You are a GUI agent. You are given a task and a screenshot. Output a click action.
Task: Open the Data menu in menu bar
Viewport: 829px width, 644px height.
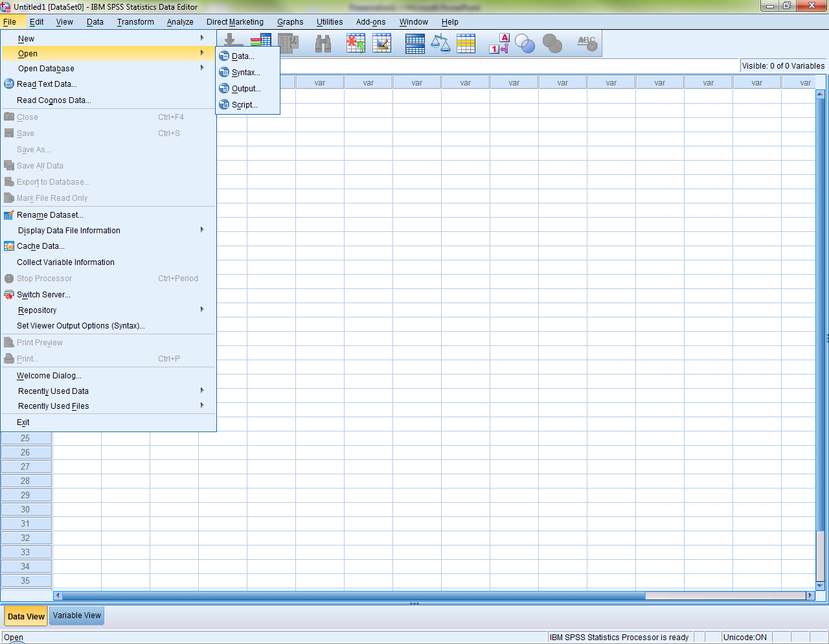[95, 22]
